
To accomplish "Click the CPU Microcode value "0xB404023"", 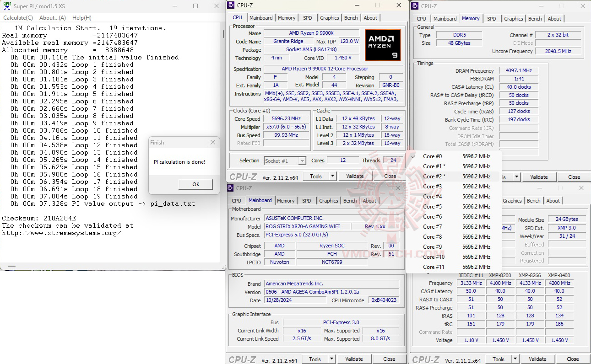I will 384,300.
